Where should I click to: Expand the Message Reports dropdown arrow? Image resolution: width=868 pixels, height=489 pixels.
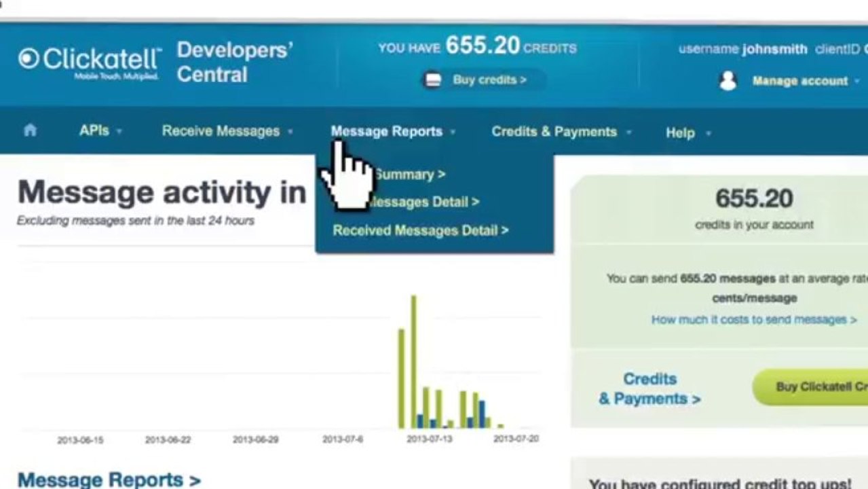click(453, 132)
